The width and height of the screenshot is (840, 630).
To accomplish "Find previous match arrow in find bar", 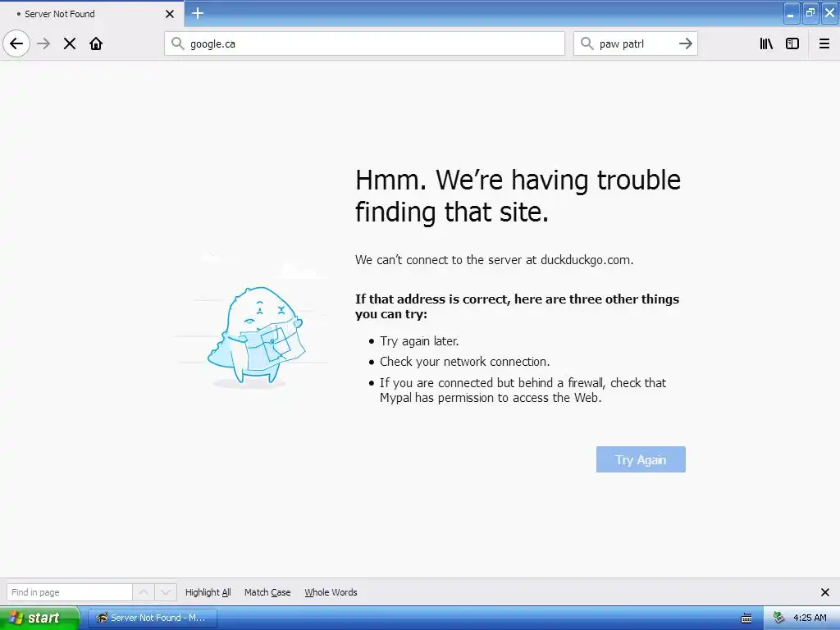I will tap(143, 592).
